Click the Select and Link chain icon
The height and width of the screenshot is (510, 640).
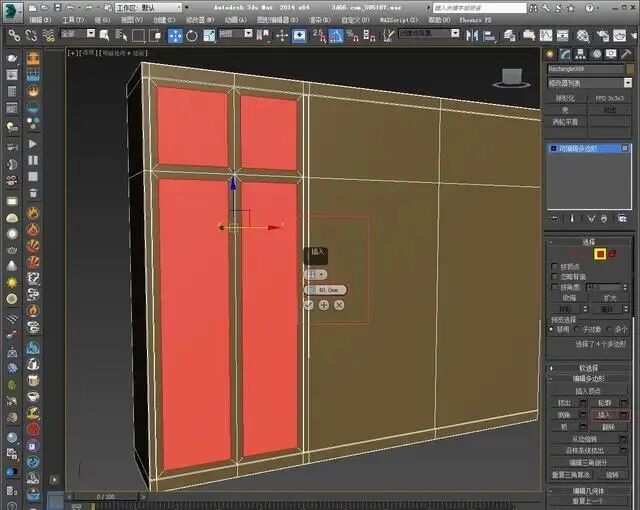point(14,36)
